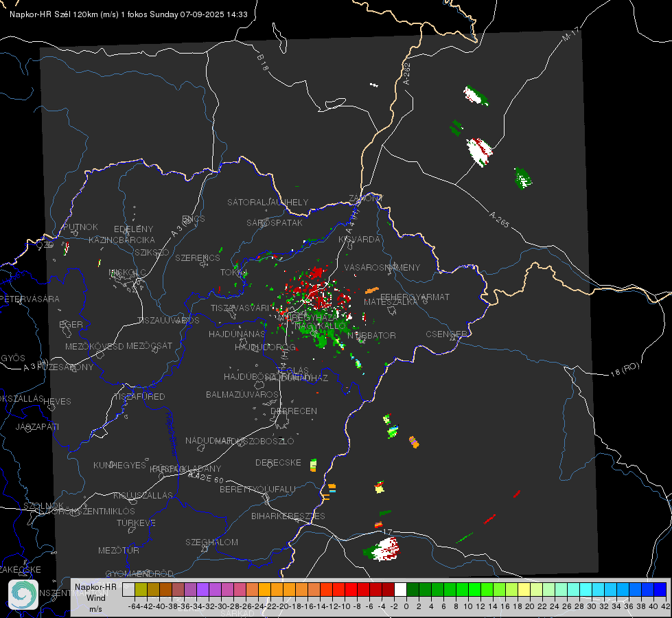
Task: Click the TISZAÚJVÁROS label
Action: (168, 321)
